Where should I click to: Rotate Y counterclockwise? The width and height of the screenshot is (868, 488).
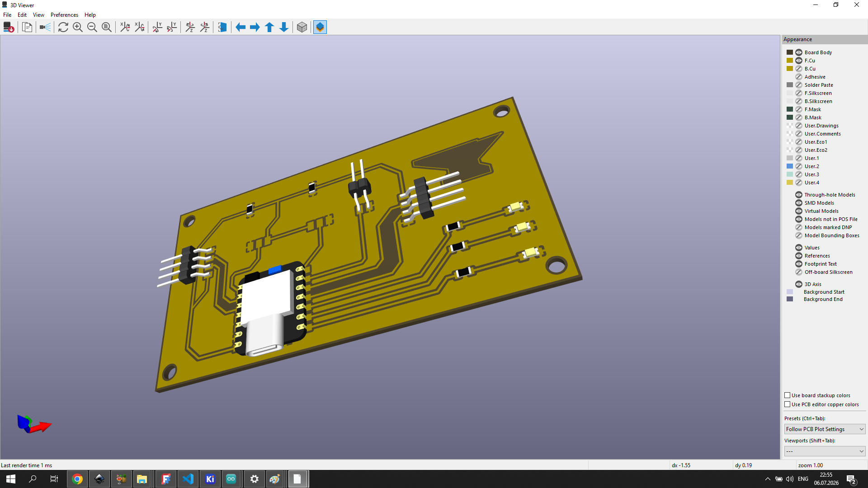click(x=172, y=27)
